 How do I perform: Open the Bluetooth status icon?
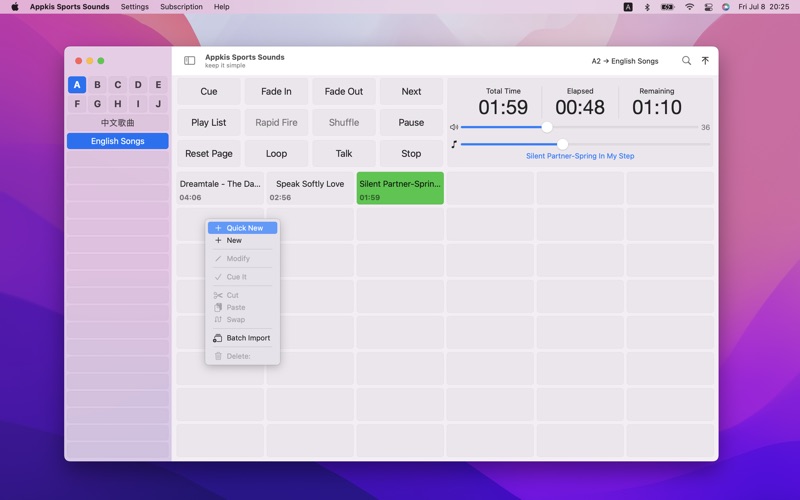647,7
